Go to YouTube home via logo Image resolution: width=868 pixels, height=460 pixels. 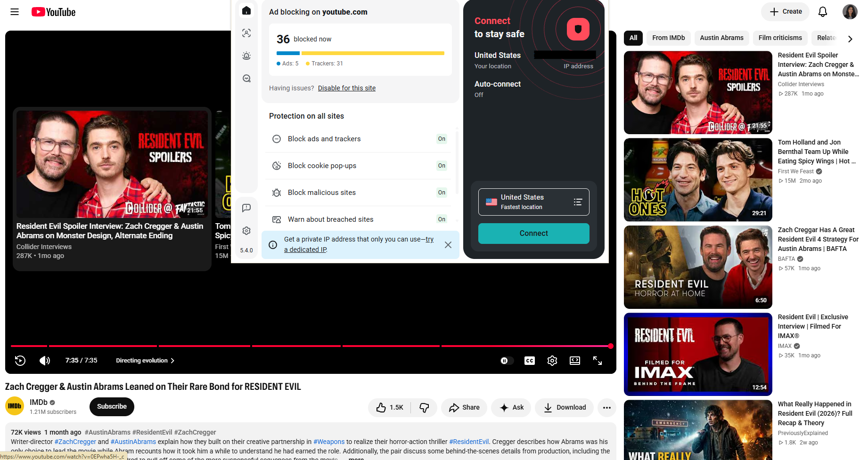click(53, 12)
